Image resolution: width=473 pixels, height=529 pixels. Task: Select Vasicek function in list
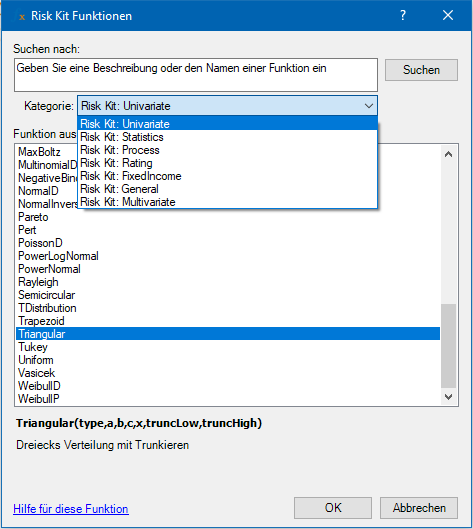click(x=228, y=373)
